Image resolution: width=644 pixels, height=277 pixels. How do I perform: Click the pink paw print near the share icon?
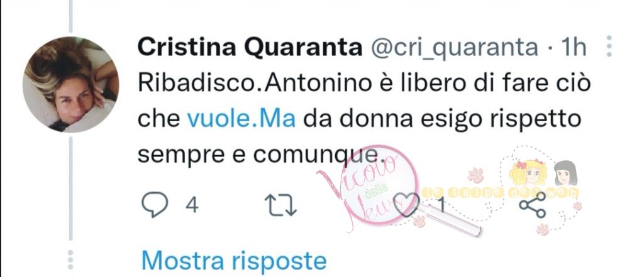click(543, 229)
